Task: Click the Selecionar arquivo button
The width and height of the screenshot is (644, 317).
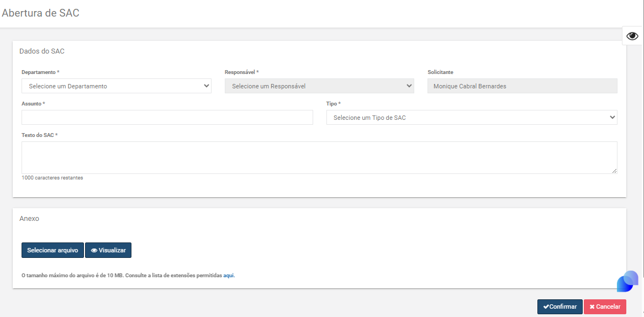Action: 52,250
